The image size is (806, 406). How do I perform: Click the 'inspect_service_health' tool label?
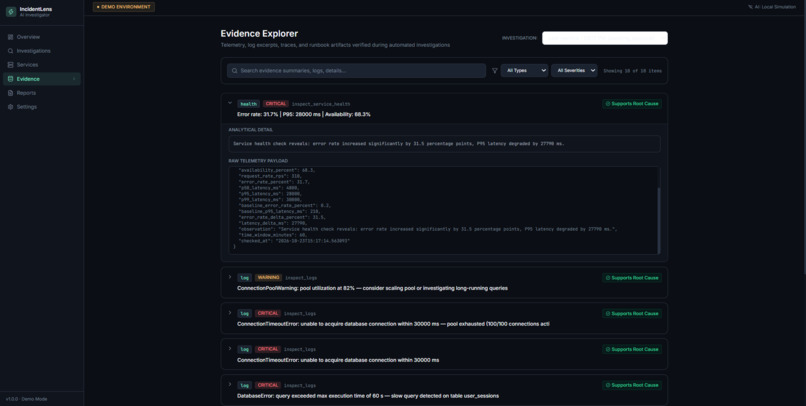321,104
